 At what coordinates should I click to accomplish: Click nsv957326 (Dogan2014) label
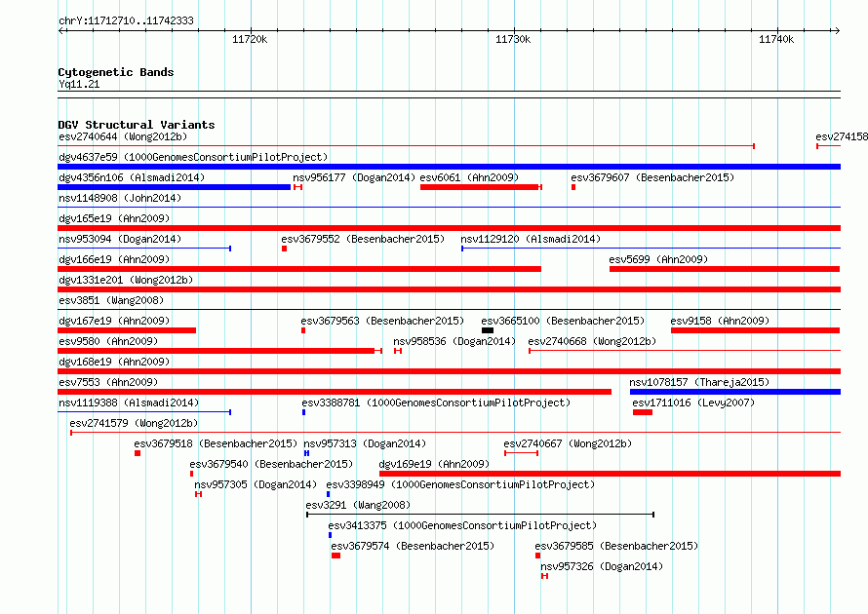point(602,566)
